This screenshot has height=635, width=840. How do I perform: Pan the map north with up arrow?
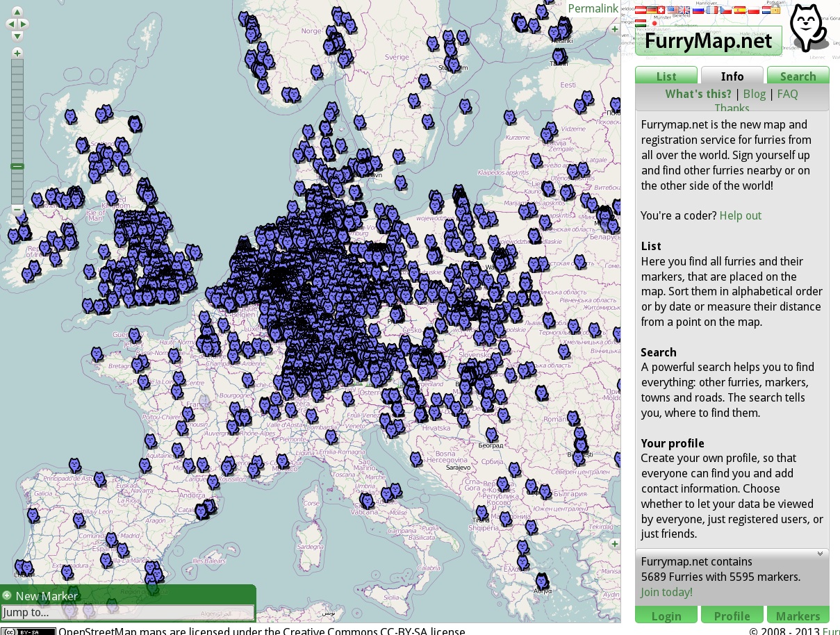pyautogui.click(x=17, y=12)
